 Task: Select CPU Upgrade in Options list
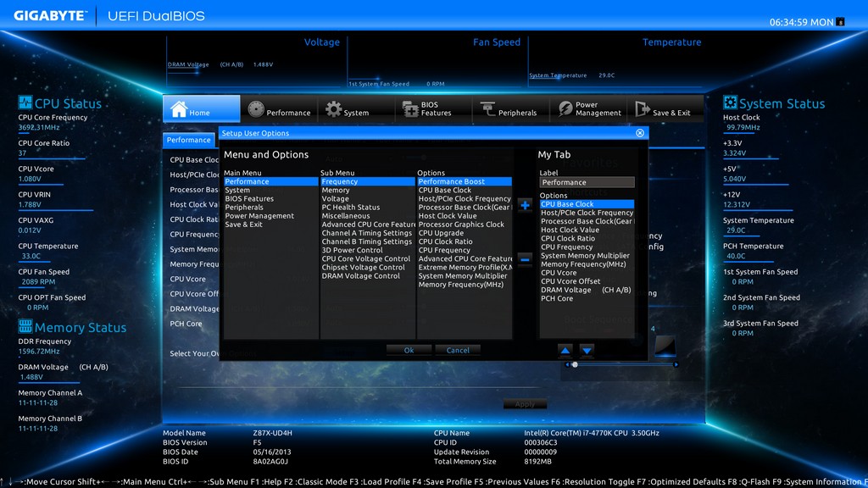click(x=465, y=233)
